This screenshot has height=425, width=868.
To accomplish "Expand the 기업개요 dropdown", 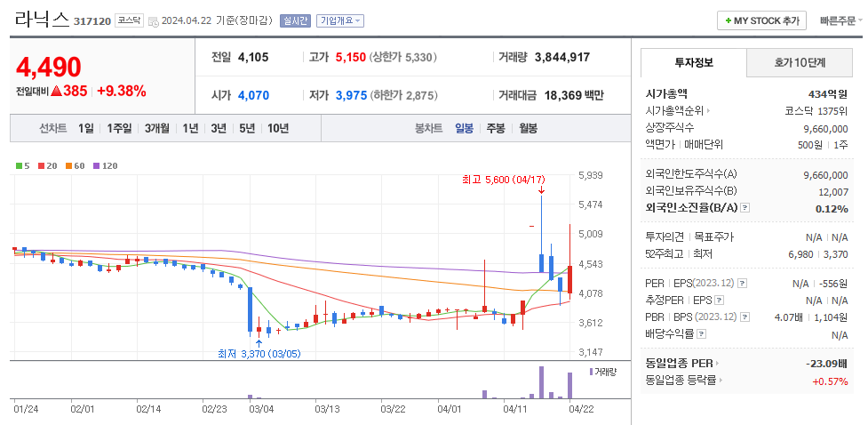I will pos(340,21).
